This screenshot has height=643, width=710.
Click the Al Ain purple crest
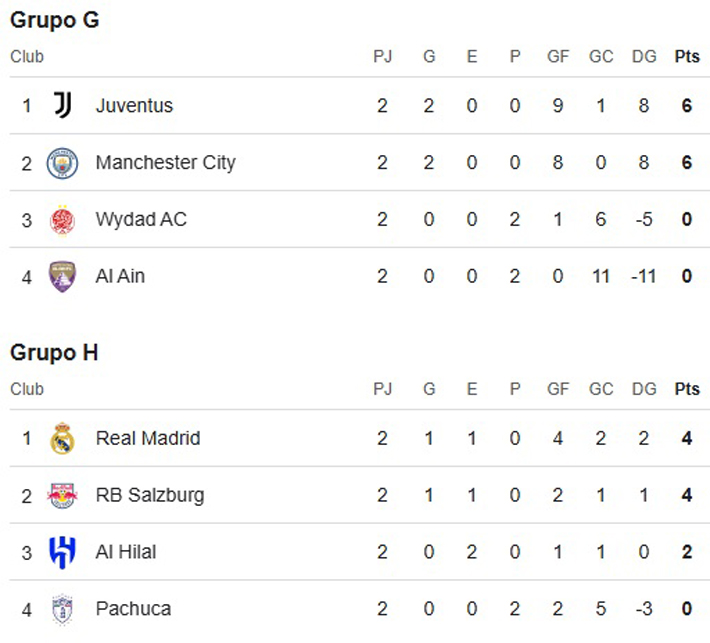62,276
